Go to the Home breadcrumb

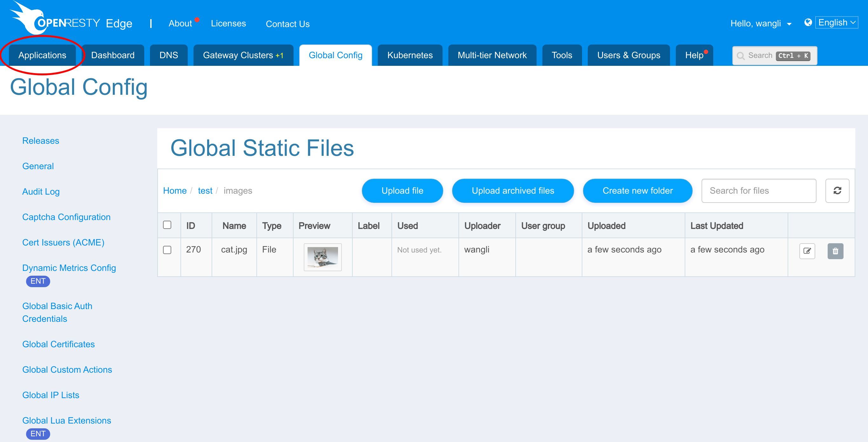coord(175,190)
